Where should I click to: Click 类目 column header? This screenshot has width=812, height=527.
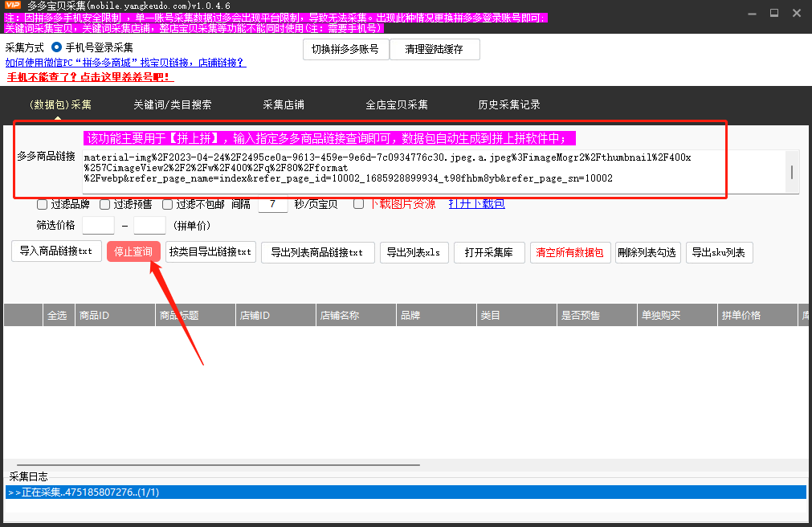pos(516,315)
